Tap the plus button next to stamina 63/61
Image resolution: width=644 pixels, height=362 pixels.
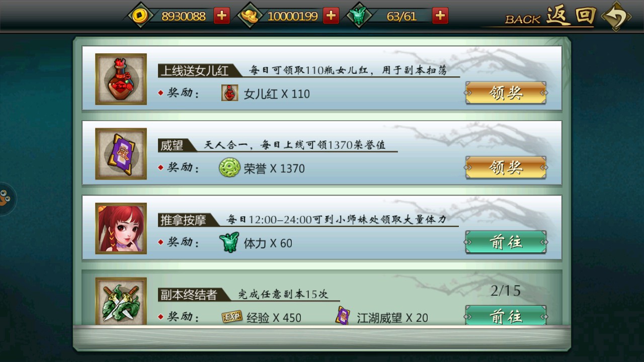pos(440,16)
